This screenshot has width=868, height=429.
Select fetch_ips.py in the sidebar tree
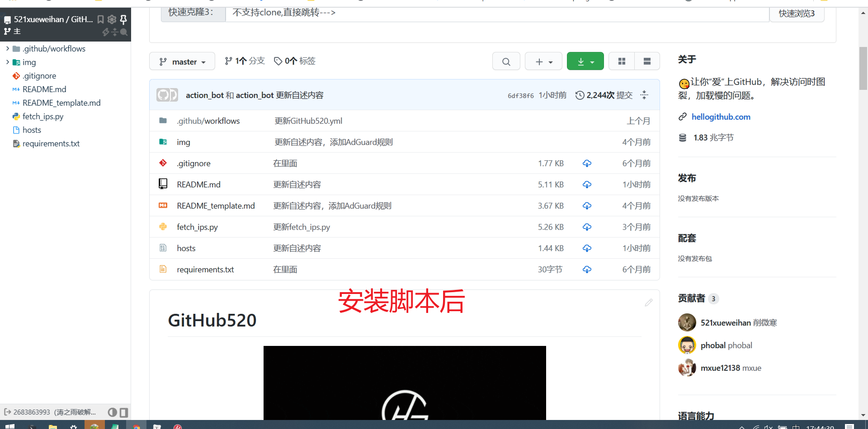[43, 117]
